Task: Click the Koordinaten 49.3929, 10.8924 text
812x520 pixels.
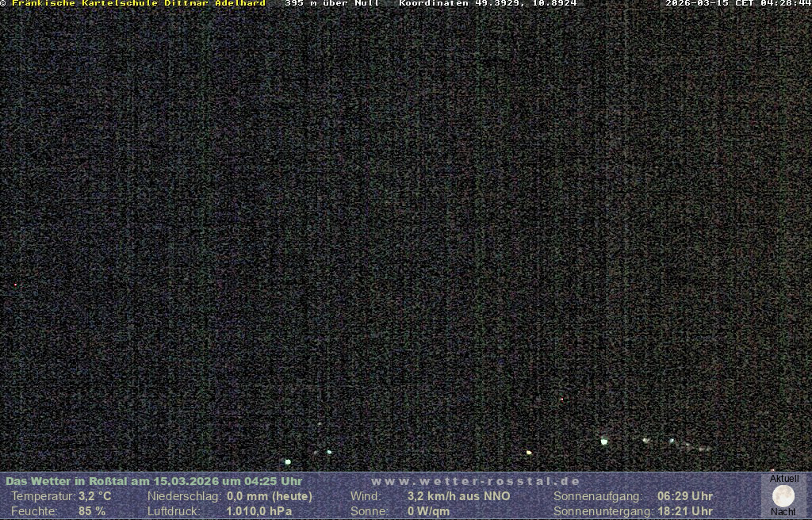Action: click(488, 3)
